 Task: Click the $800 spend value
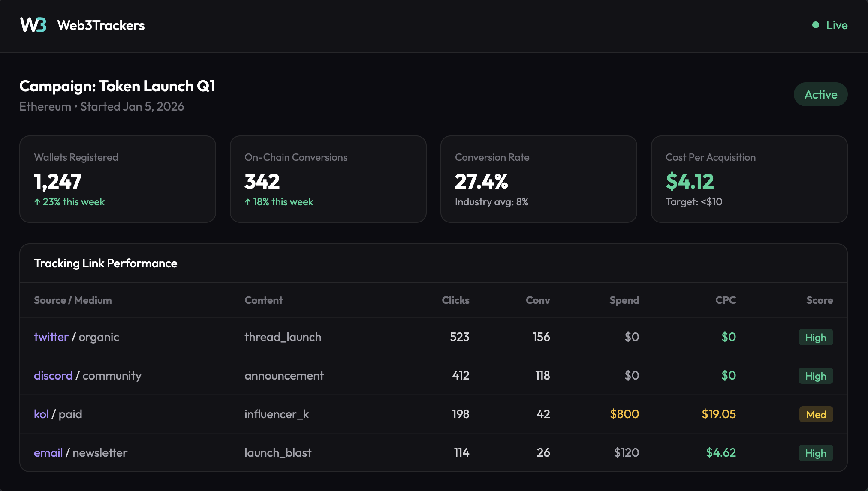624,414
